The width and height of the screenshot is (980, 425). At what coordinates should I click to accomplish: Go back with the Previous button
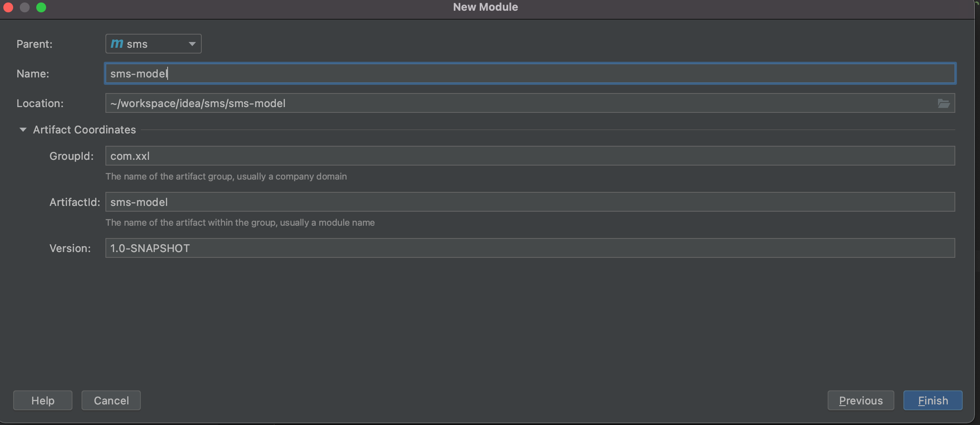861,400
